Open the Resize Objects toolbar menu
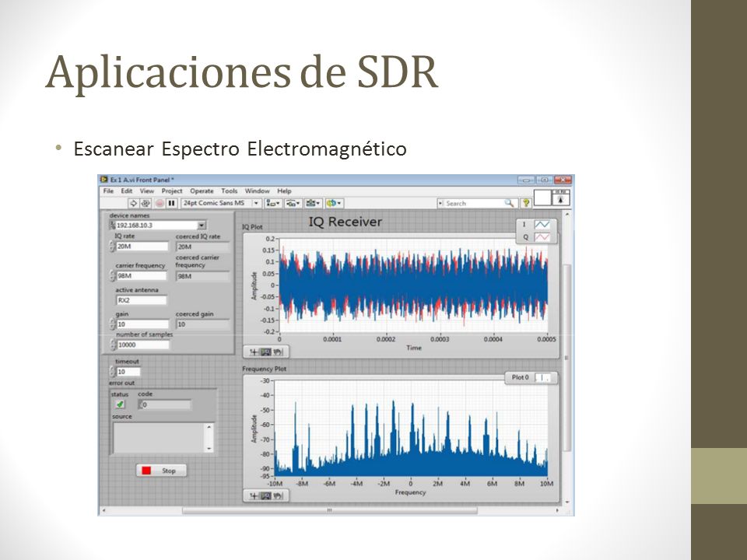 (x=313, y=203)
